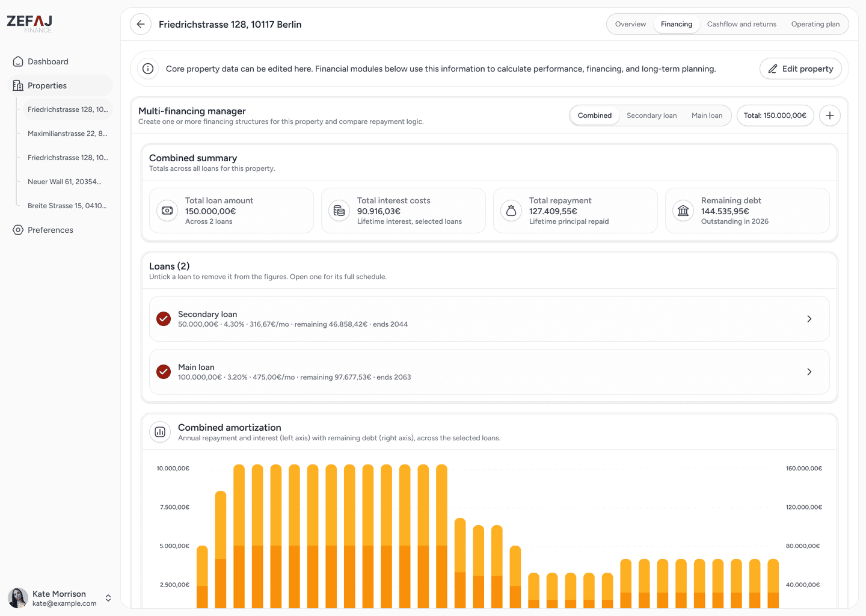
Task: Click the Remaining debt bank icon
Action: pos(683,211)
